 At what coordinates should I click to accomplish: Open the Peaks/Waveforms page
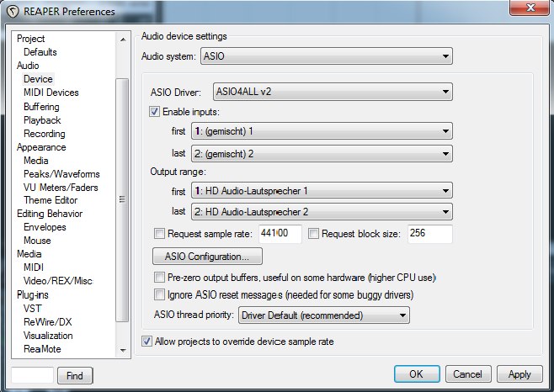(61, 174)
